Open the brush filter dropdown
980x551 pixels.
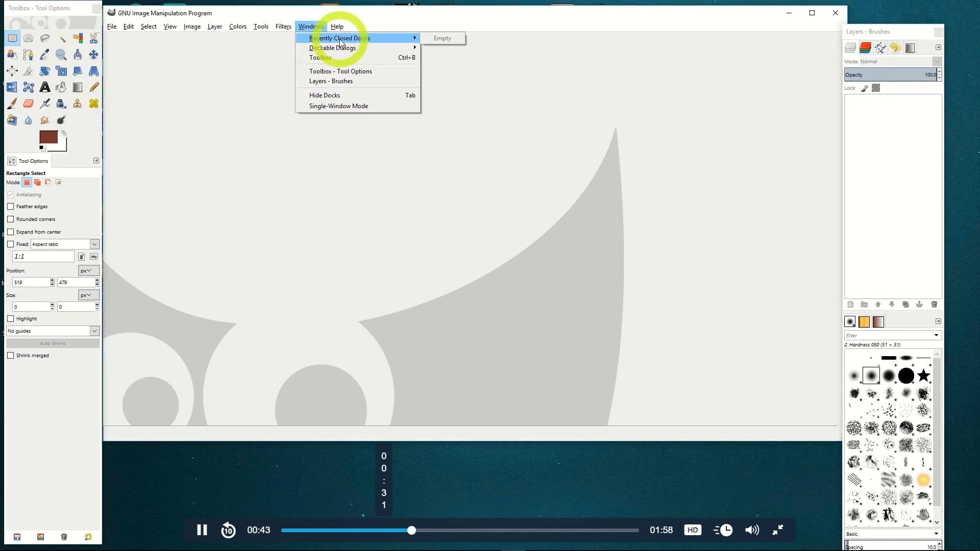[936, 335]
